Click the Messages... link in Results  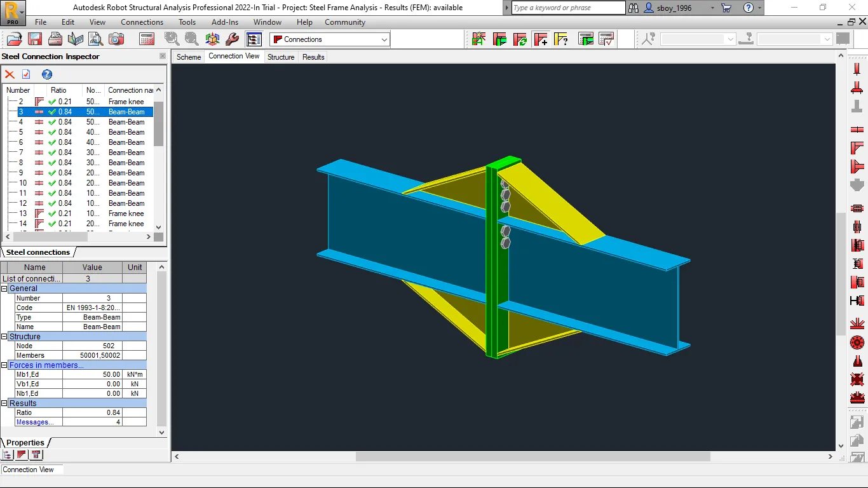[x=35, y=423]
